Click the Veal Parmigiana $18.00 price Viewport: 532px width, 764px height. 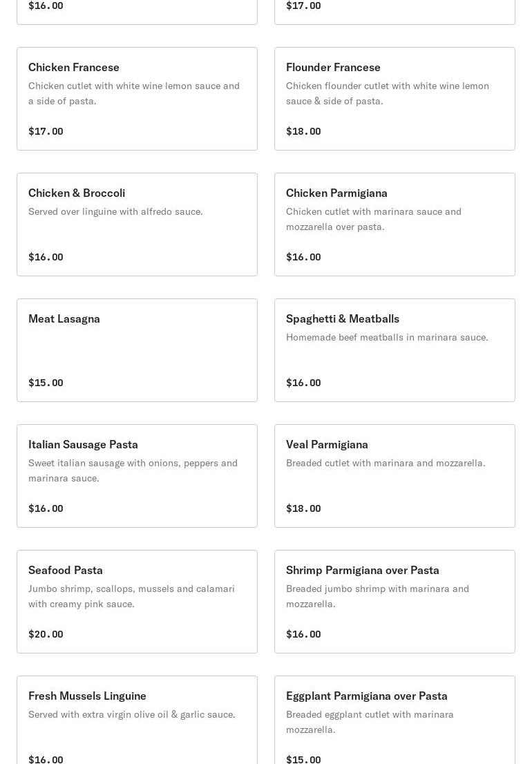tap(303, 508)
